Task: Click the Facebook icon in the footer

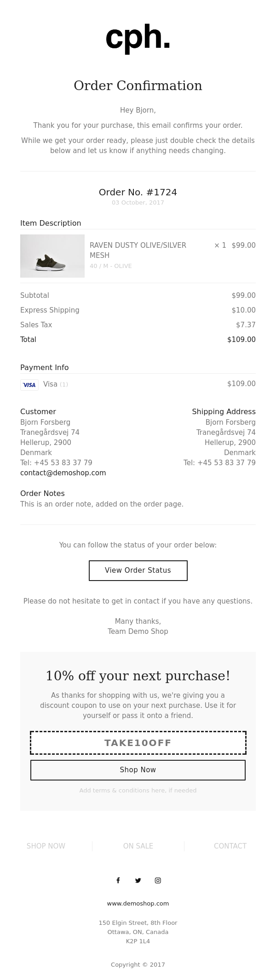Action: tap(118, 880)
